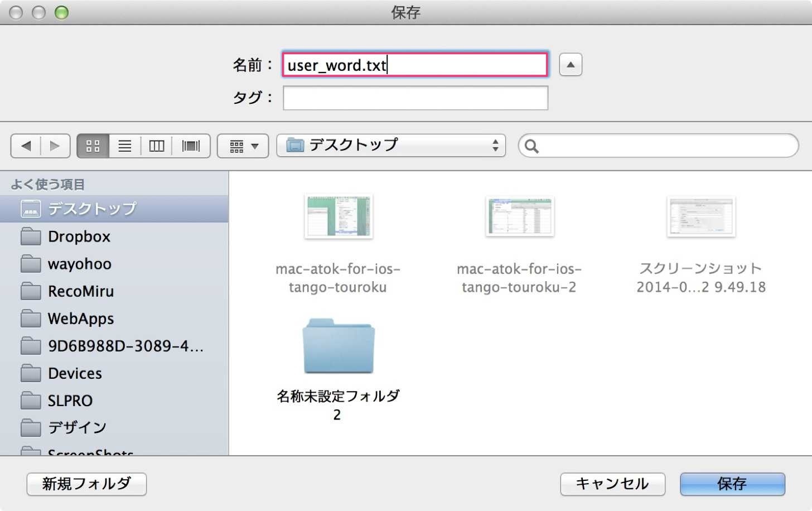Collapse the dialog with the triangle button
The height and width of the screenshot is (511, 812).
(x=571, y=65)
